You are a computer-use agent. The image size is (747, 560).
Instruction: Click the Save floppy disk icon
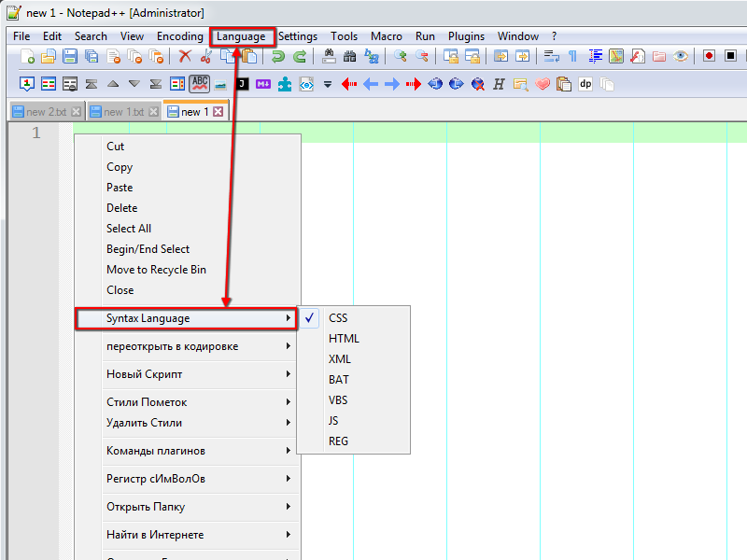click(69, 56)
